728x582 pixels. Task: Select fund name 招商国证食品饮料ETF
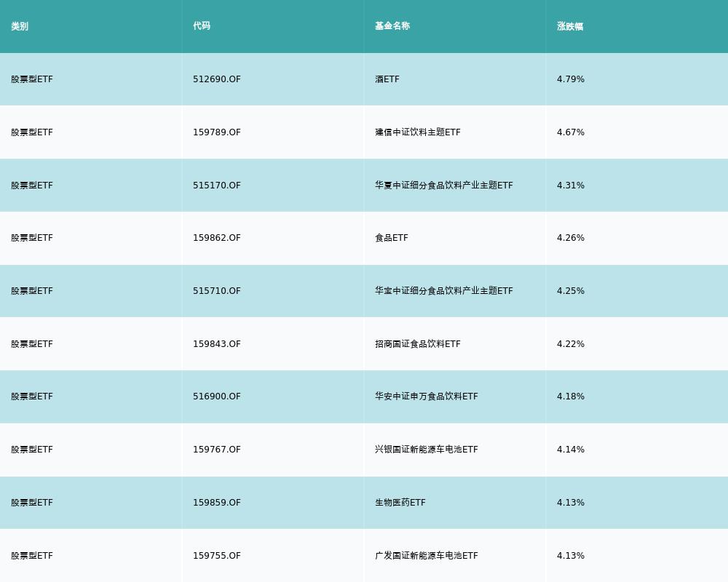pyautogui.click(x=418, y=344)
